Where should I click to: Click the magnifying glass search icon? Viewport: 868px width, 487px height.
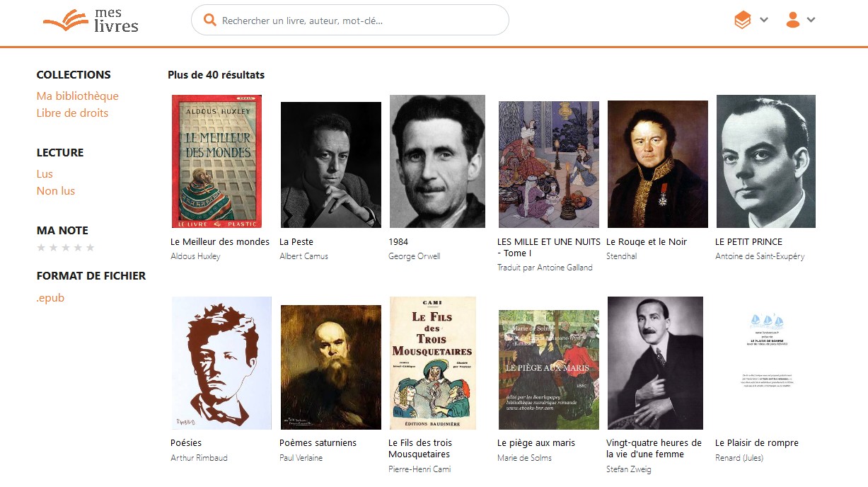tap(209, 20)
